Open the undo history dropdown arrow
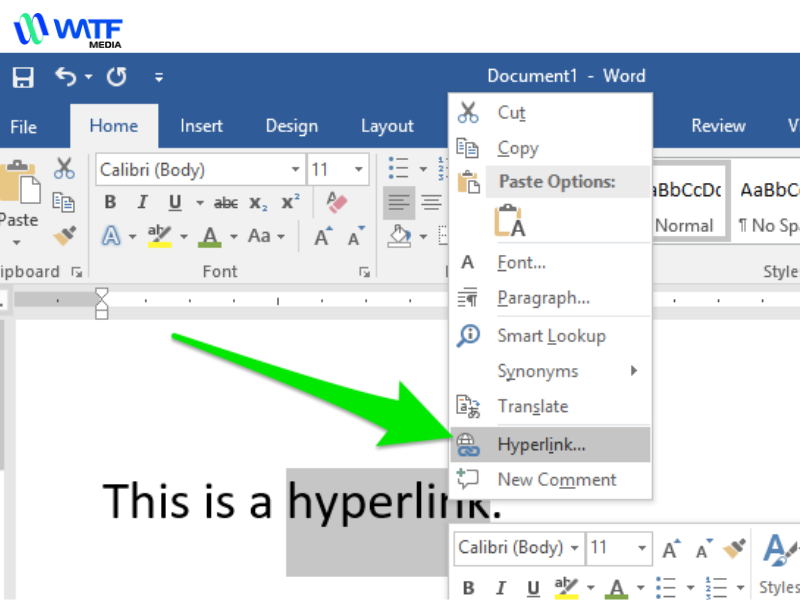This screenshot has width=800, height=600. pos(89,77)
